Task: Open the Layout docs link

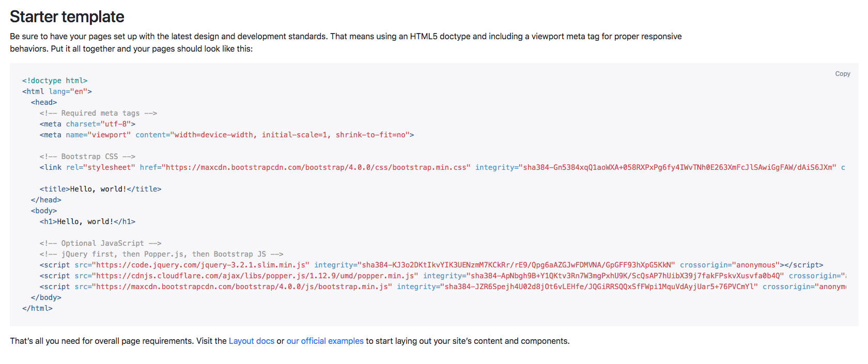Action: 251,341
